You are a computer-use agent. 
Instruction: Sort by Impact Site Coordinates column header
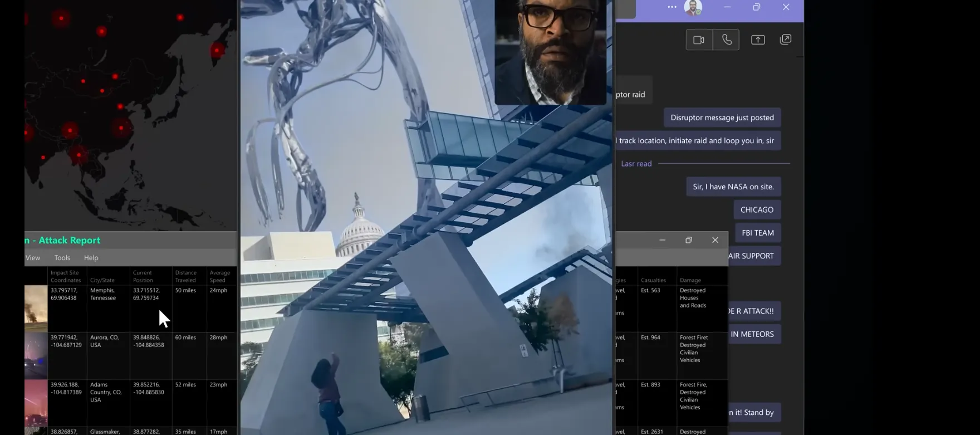pos(66,276)
